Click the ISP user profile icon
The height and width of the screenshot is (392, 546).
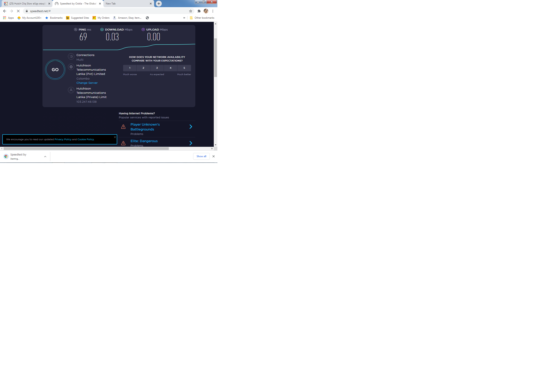click(x=71, y=90)
